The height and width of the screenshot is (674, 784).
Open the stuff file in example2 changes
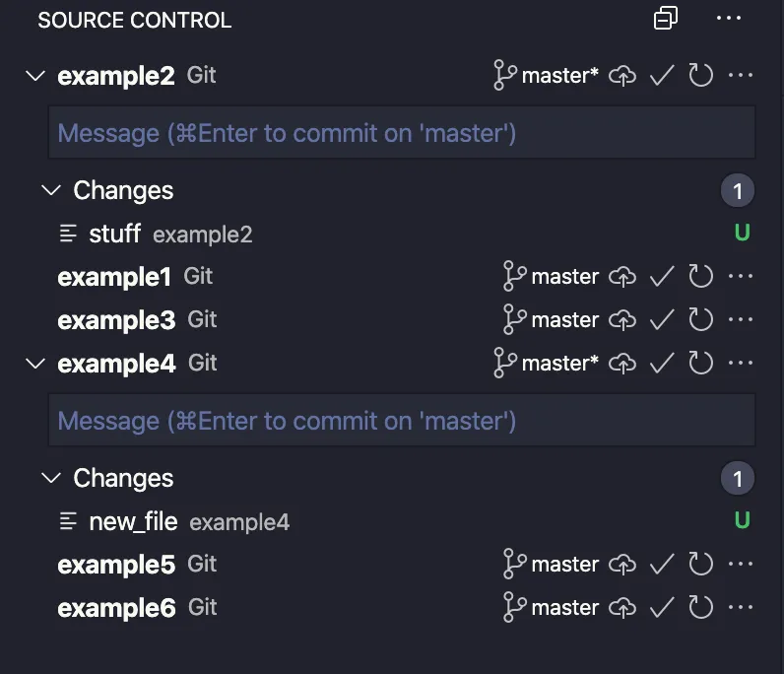coord(114,234)
